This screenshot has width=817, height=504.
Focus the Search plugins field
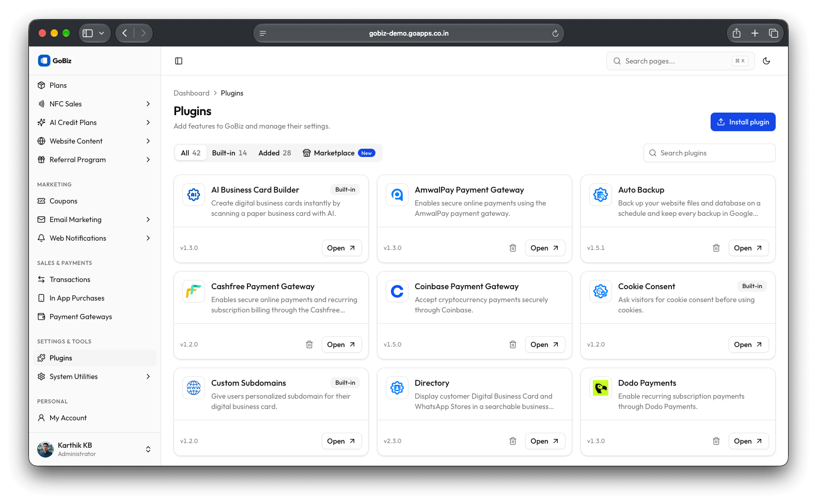click(709, 153)
